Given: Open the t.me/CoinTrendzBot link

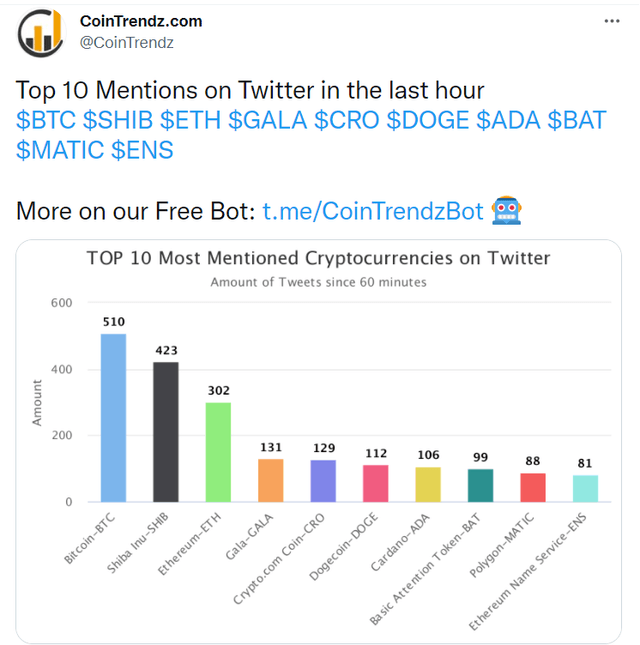Looking at the screenshot, I should pyautogui.click(x=372, y=211).
